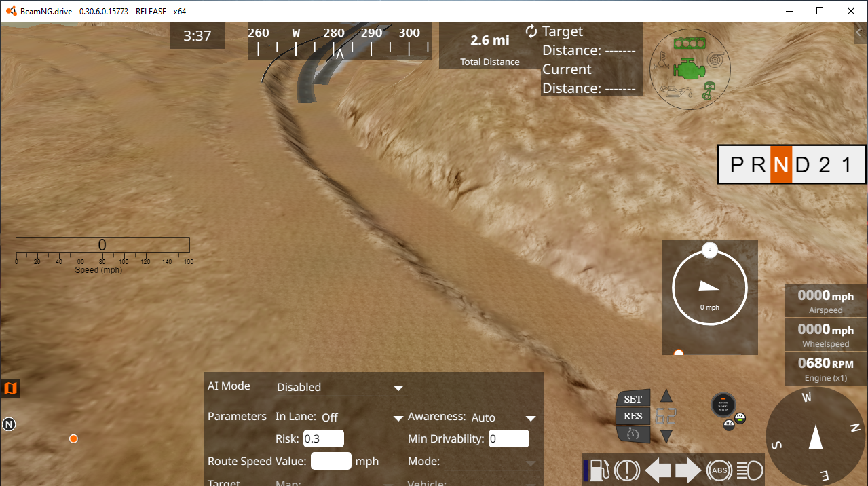Click the coolant temperature icon
The width and height of the screenshot is (868, 486).
point(662,60)
